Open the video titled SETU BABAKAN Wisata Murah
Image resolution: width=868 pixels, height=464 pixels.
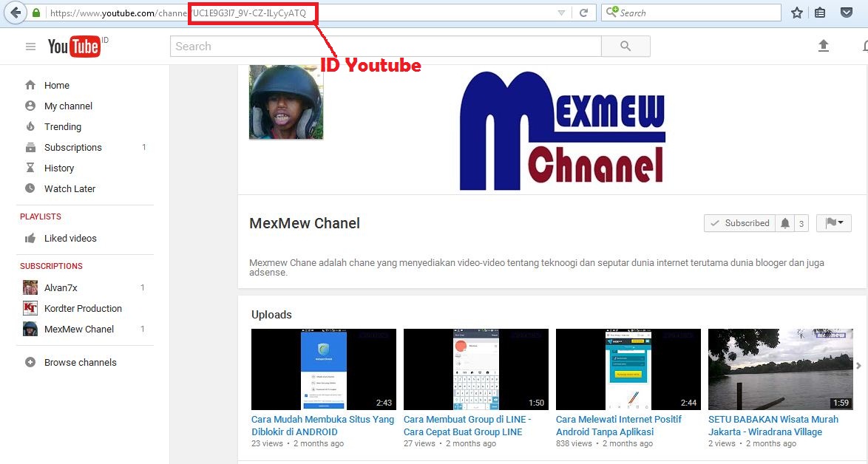tap(779, 369)
